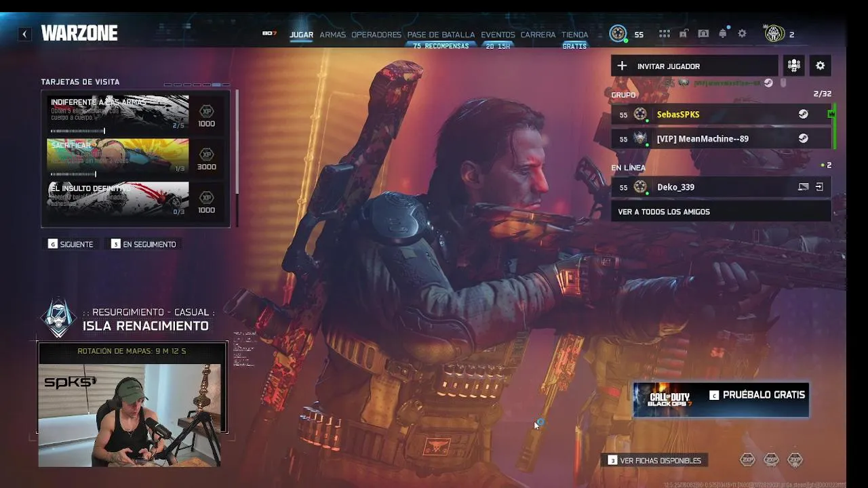Click page indicator dots above calling cards
Viewport: 868px width, 488px height.
click(197, 85)
